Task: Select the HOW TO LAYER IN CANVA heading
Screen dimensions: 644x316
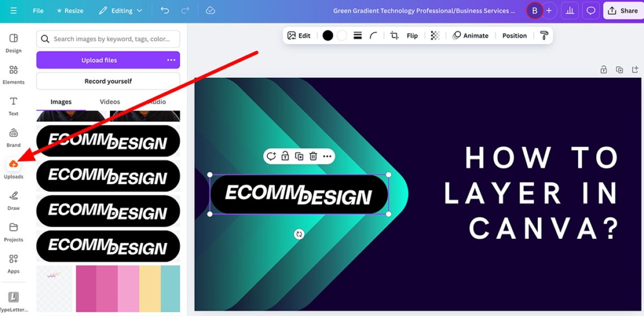Action: coord(532,193)
